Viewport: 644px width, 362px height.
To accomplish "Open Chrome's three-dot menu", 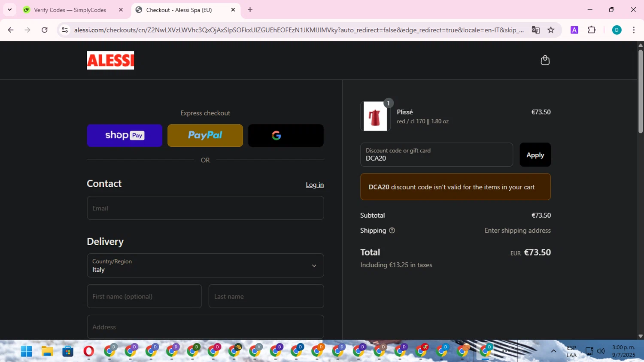I will pos(634,30).
